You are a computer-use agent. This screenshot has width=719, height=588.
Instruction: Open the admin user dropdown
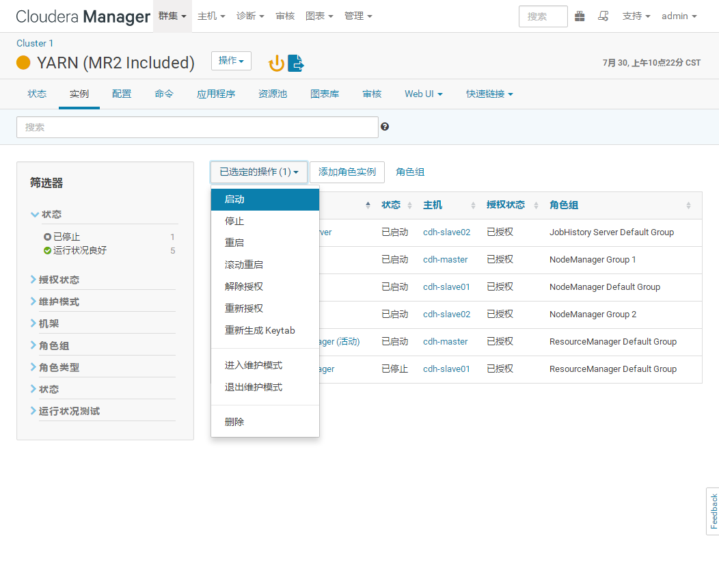point(679,16)
